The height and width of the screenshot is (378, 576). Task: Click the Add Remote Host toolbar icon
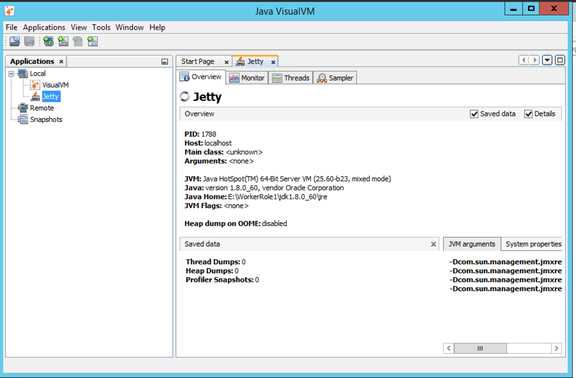pos(48,41)
